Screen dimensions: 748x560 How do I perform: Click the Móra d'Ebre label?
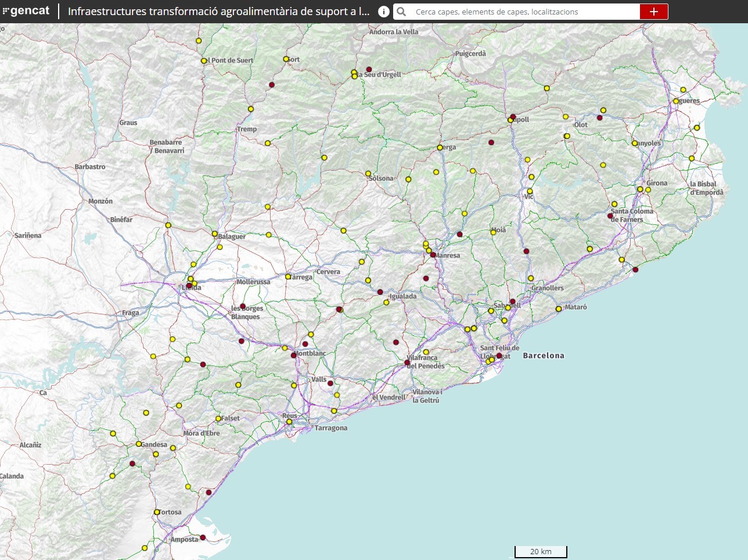[202, 433]
